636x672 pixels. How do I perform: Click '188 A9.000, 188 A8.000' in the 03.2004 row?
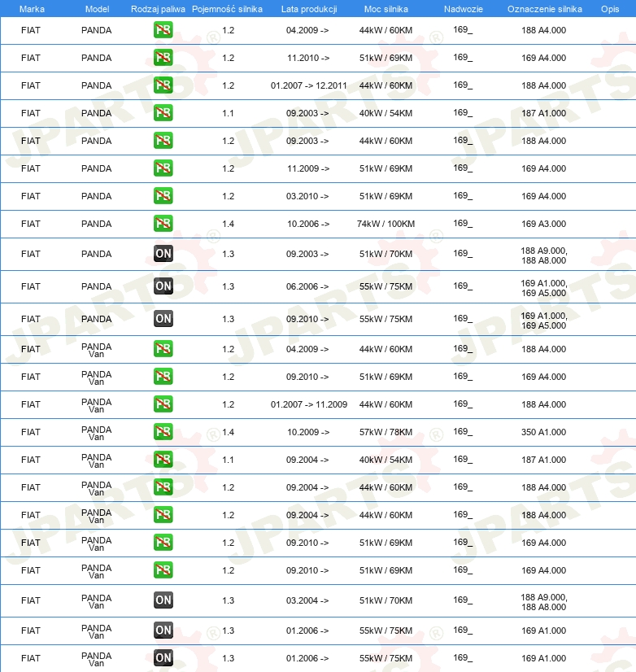(544, 602)
